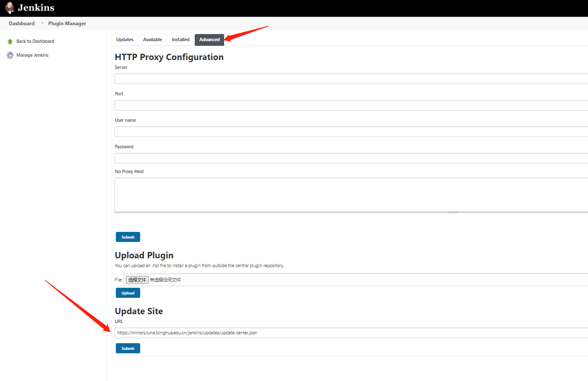The image size is (588, 381).
Task: Click the green Back to Dashboard arrow icon
Action: click(x=10, y=41)
